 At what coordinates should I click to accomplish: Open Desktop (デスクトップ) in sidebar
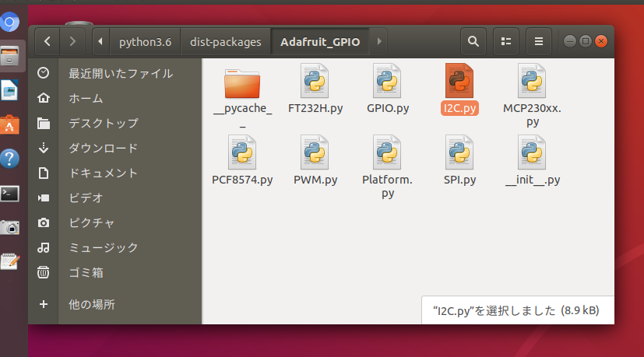pos(104,123)
